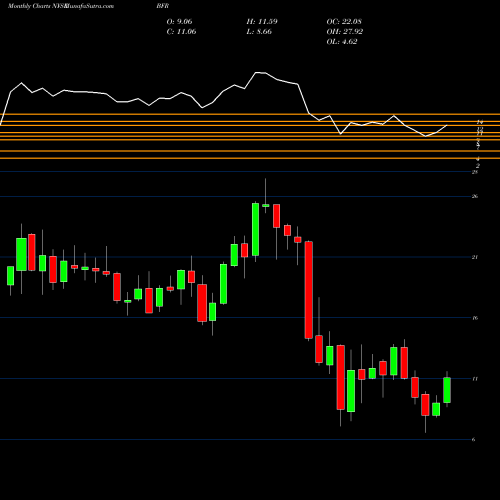This screenshot has width=500, height=500.
Task: Click the tallest green candlestick near the peak
Action: pyautogui.click(x=255, y=229)
